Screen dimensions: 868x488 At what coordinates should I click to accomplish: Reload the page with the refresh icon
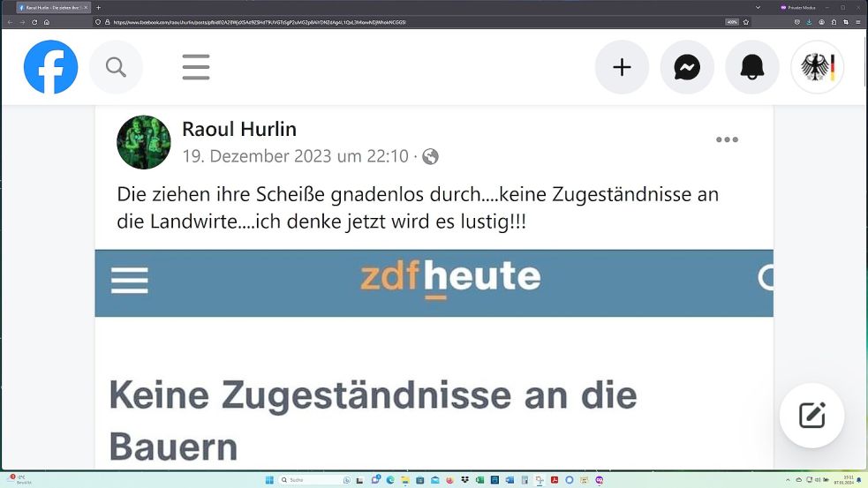[x=34, y=22]
